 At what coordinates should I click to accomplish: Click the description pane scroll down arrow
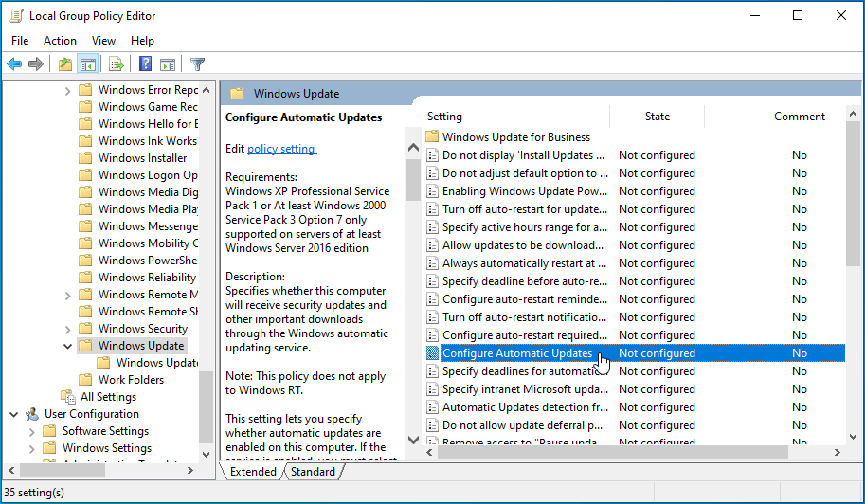click(x=412, y=441)
